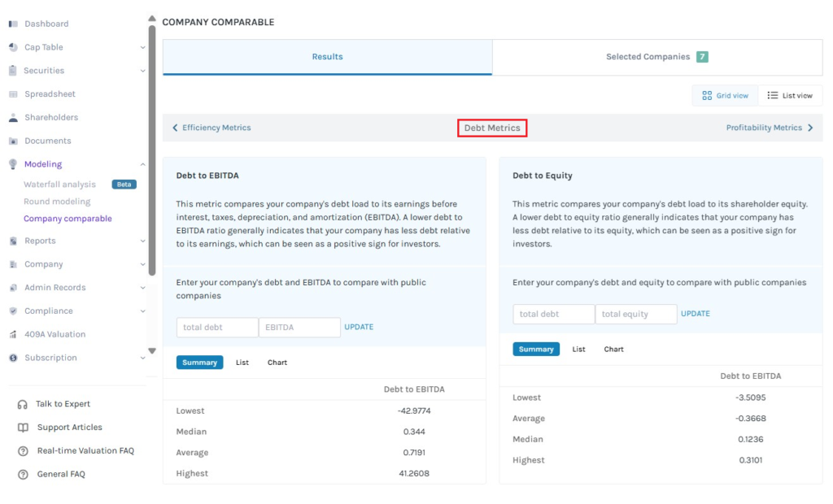Screen dimensions: 833x504
Task: Click the left arrow beside Efficiency Metrics
Action: pyautogui.click(x=175, y=128)
